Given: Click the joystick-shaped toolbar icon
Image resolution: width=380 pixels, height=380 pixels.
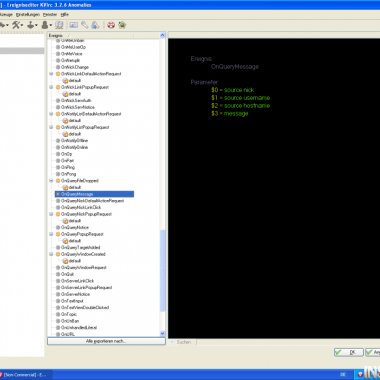Looking at the screenshot, I should click(32, 25).
